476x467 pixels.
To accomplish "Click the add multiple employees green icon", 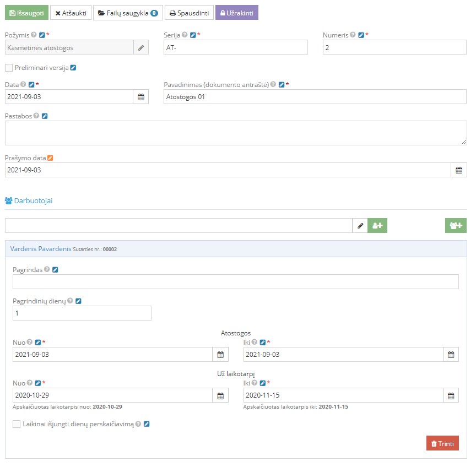I will point(456,225).
